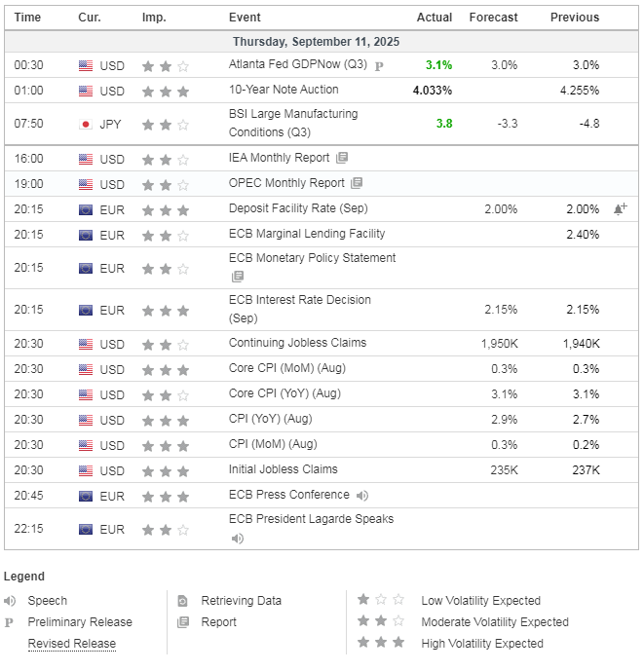Open the CPI (YoY) (Aug) event
This screenshot has width=644, height=671.
click(x=271, y=419)
